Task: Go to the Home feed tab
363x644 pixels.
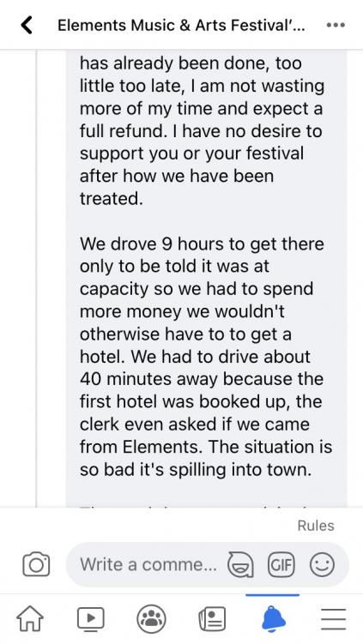Action: pos(29,619)
